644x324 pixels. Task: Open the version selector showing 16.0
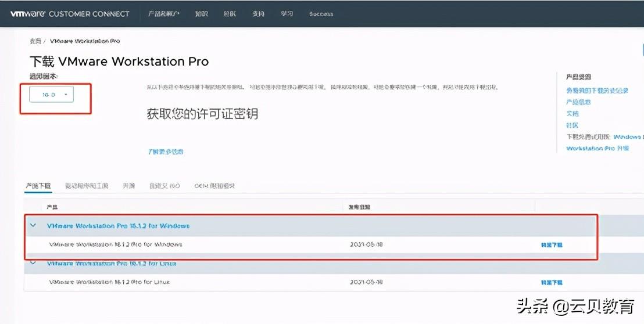pyautogui.click(x=51, y=95)
